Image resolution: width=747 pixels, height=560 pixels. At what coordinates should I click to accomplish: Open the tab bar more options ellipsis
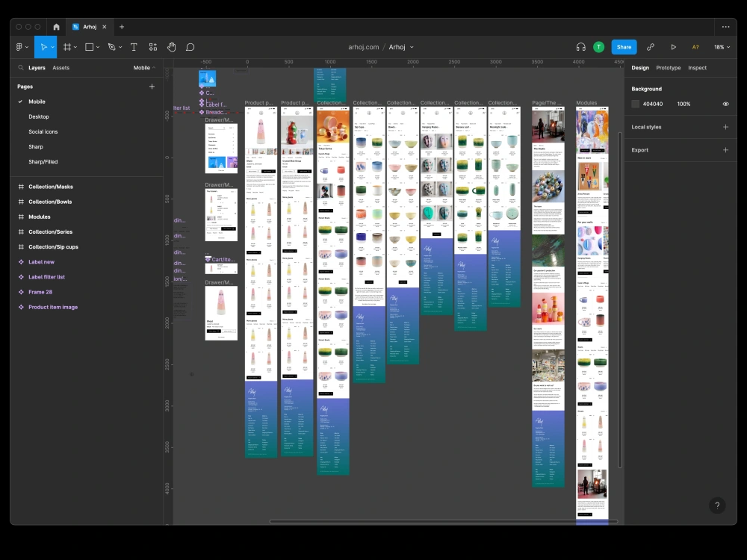725,27
